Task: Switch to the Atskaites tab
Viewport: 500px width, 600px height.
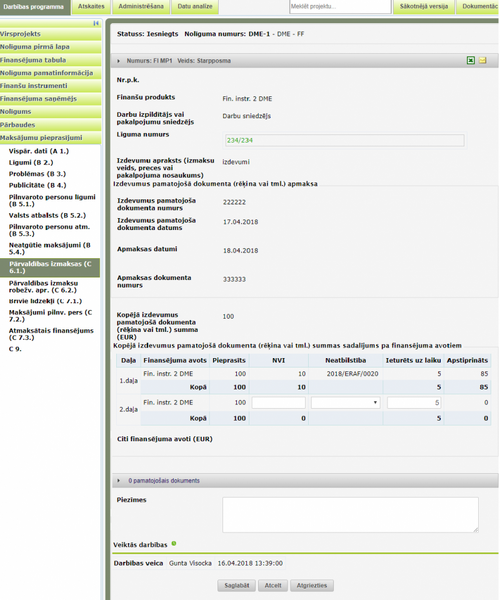Action: click(x=91, y=7)
